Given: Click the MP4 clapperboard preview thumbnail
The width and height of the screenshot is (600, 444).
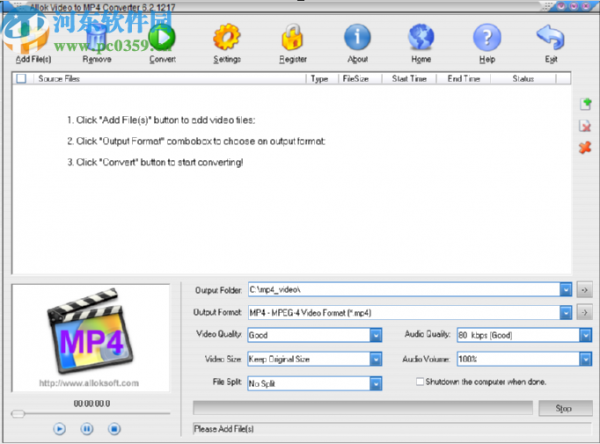Looking at the screenshot, I should point(90,331).
